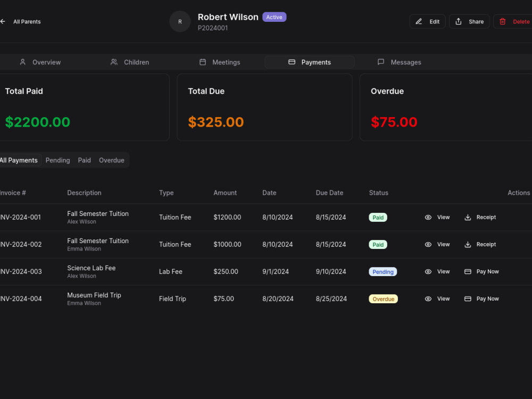Click the Type column header
The image size is (532, 399).
(x=166, y=193)
